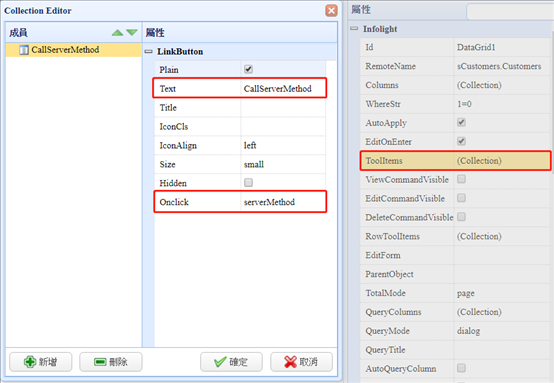Select the QueryMode property label
The image size is (554, 383).
point(388,331)
